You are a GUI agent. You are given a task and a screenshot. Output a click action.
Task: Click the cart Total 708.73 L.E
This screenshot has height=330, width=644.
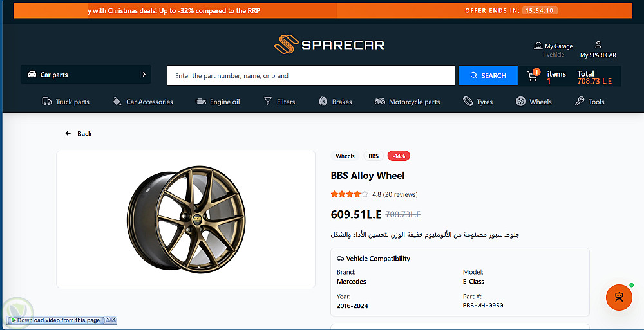click(594, 77)
